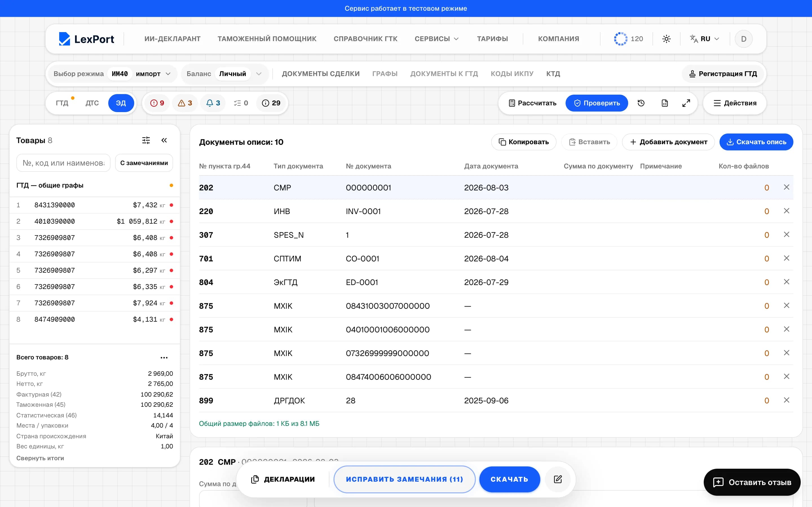Click Свернуть итоги link

coord(40,458)
